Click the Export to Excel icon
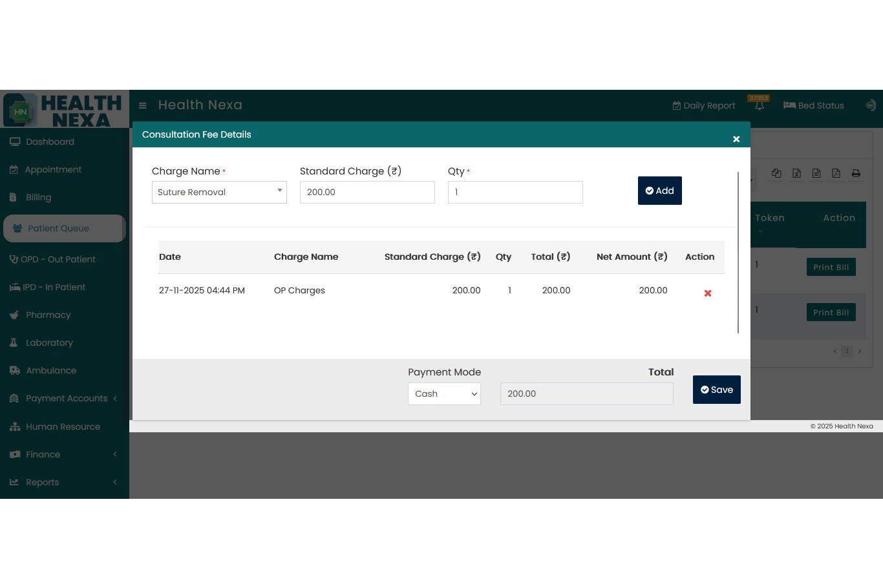 796,173
